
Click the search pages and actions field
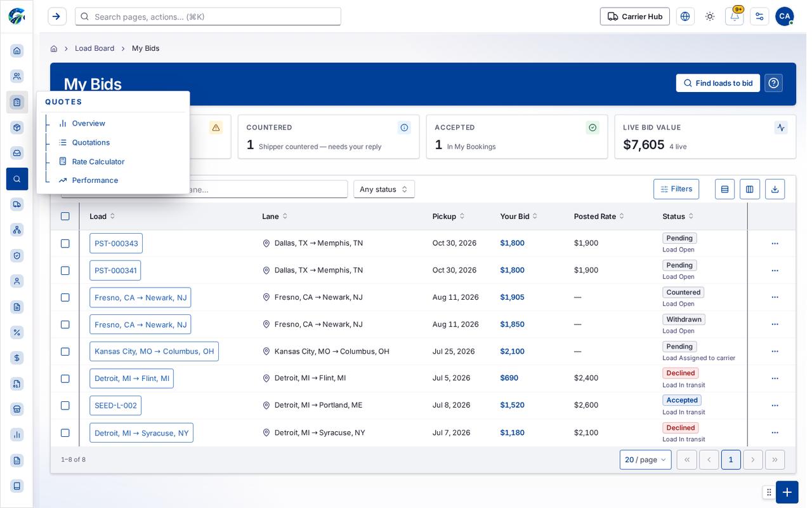[x=208, y=17]
